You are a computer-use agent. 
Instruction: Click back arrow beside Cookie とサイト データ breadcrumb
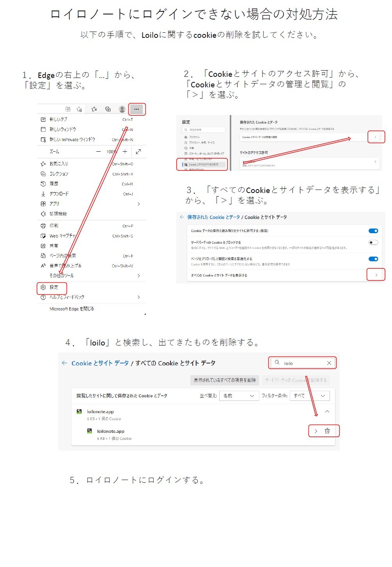point(64,363)
